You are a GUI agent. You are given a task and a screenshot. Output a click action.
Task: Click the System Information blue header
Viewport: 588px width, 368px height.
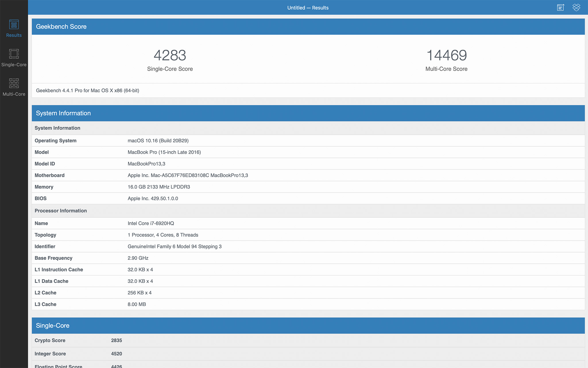[63, 113]
